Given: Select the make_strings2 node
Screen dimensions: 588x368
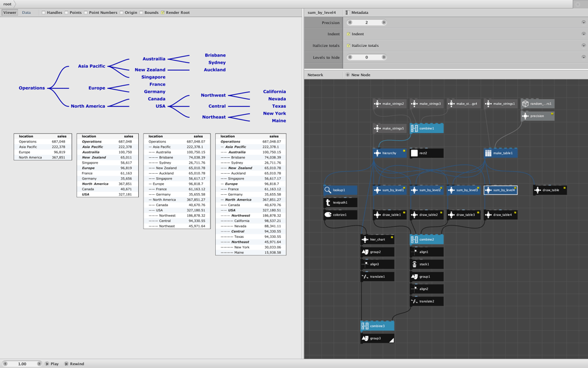Looking at the screenshot, I should pyautogui.click(x=390, y=104).
